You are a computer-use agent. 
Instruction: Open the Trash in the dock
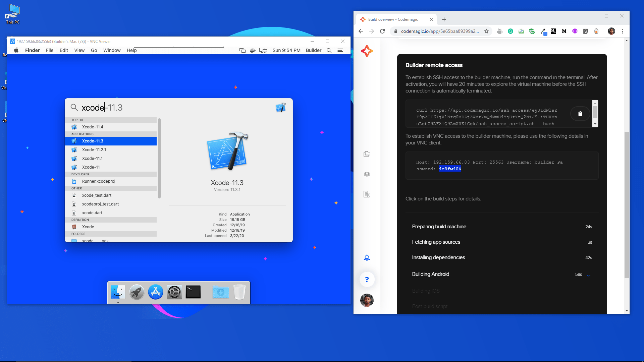(239, 292)
